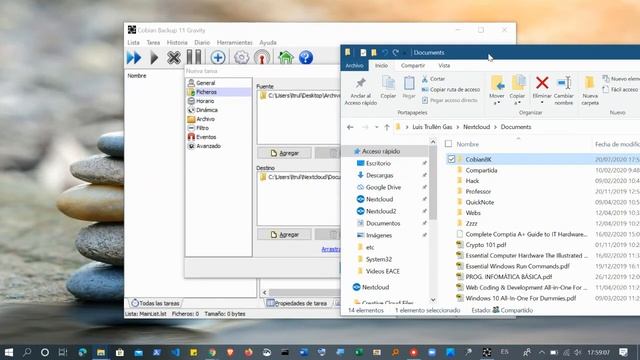This screenshot has height=360, width=640.
Task: Go up one folder level arrow
Action: point(387,127)
